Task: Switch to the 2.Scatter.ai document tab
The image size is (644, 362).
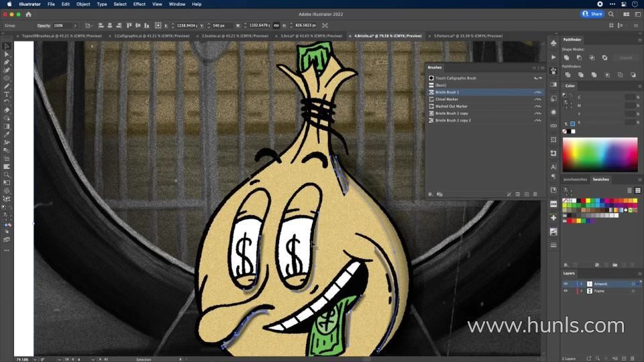Action: 235,36
